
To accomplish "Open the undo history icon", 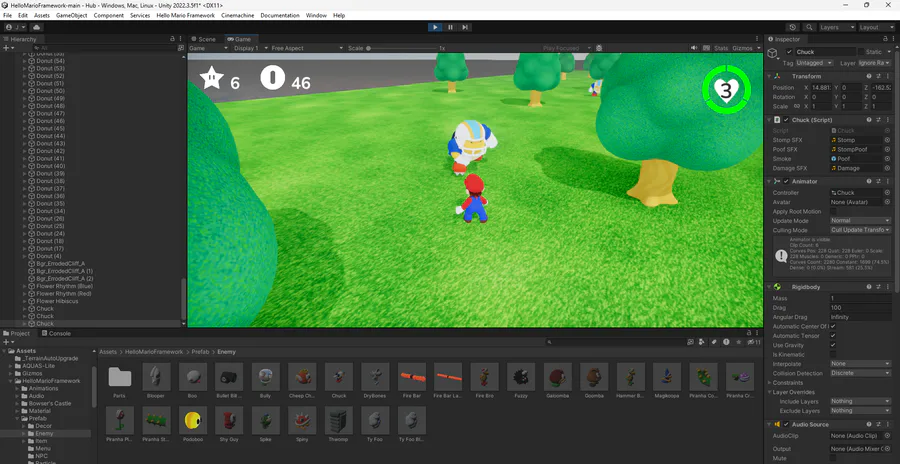I will [793, 27].
